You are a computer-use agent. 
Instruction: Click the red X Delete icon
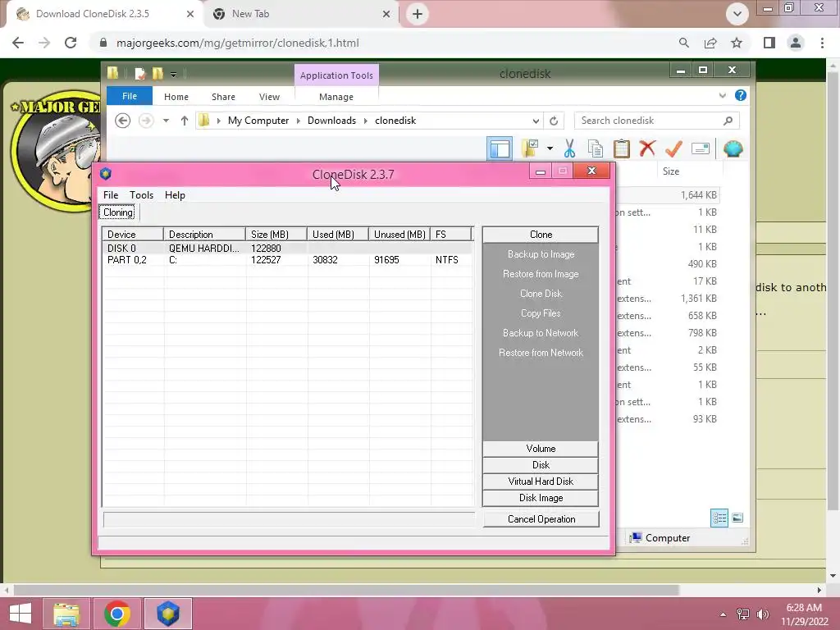pos(648,148)
